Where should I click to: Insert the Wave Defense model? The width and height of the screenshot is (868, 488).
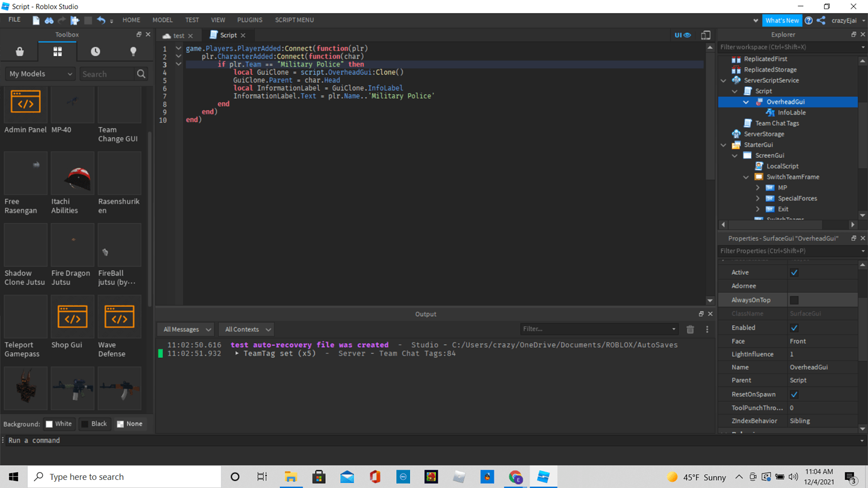coord(119,317)
